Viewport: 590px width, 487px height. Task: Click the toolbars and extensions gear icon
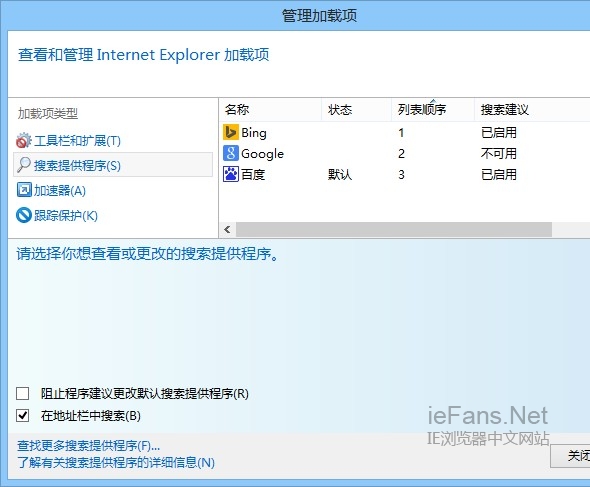[24, 140]
